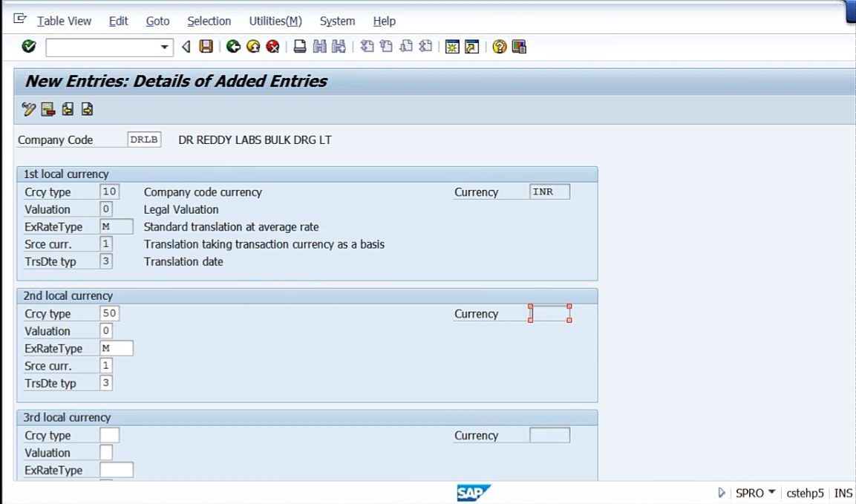Click the Company Code field DRLB
The image size is (856, 504).
[144, 140]
